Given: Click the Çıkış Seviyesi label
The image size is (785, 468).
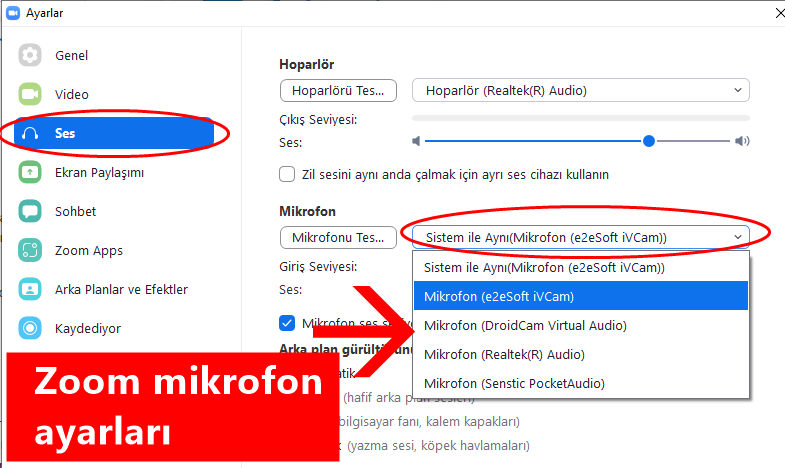Looking at the screenshot, I should pos(318,120).
